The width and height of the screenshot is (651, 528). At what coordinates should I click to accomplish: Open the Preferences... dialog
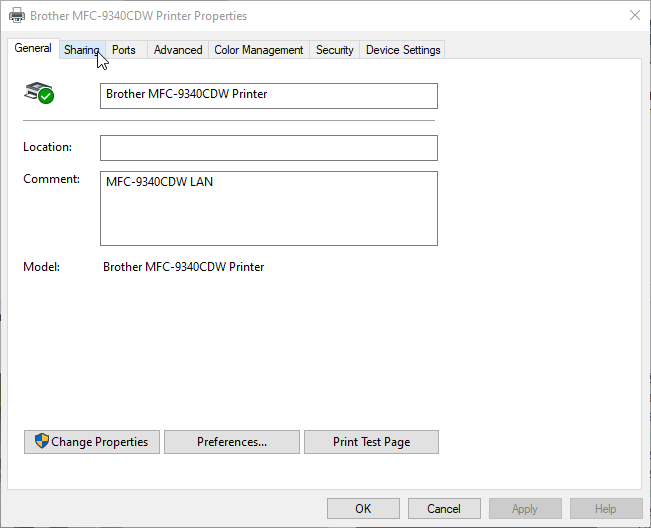232,442
